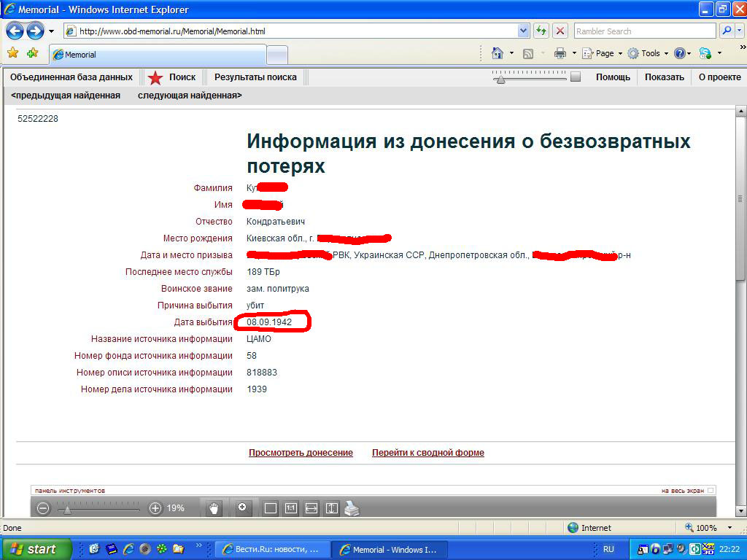Add the page to Favorites
This screenshot has height=560, width=747.
pos(32,52)
